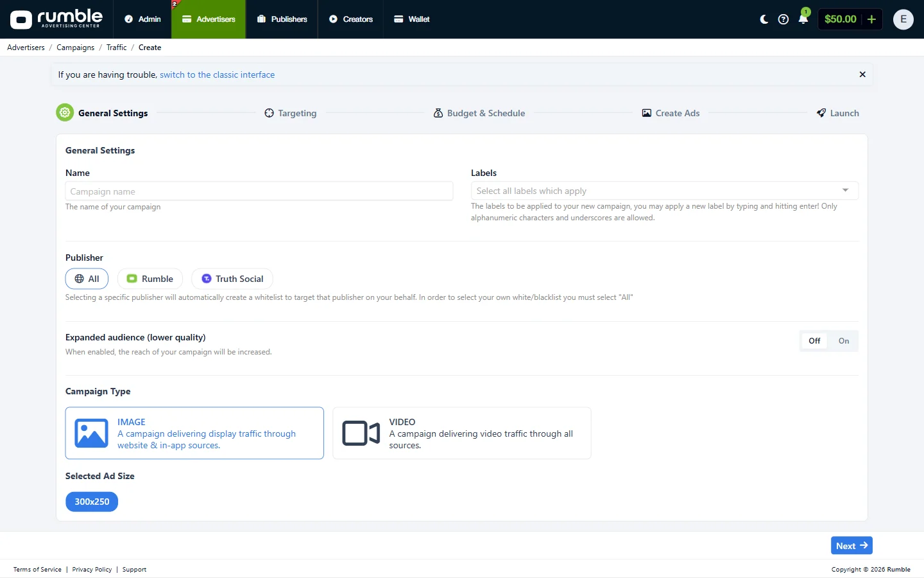The width and height of the screenshot is (924, 578).
Task: Open the user avatar E menu
Action: [x=903, y=19]
